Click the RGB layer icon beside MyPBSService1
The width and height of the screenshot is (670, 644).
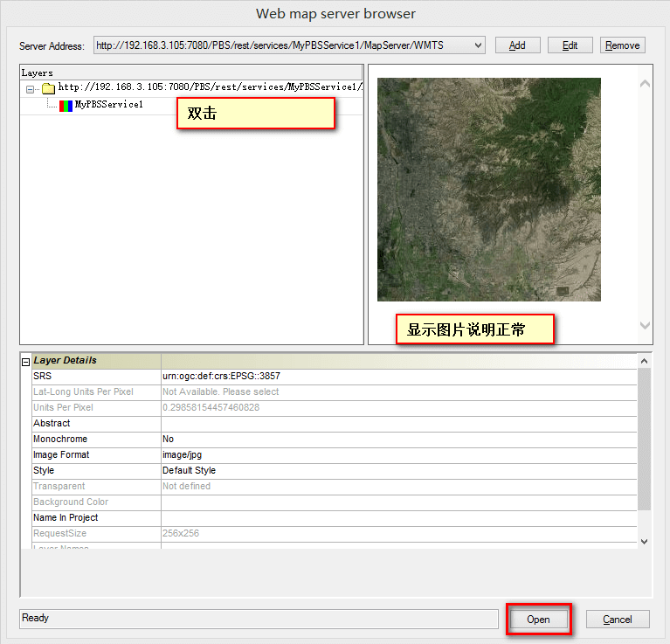[66, 106]
